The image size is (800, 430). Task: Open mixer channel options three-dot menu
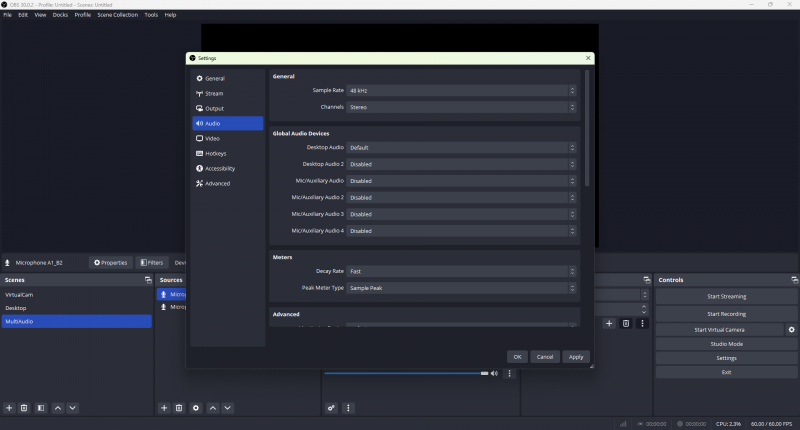pyautogui.click(x=509, y=373)
